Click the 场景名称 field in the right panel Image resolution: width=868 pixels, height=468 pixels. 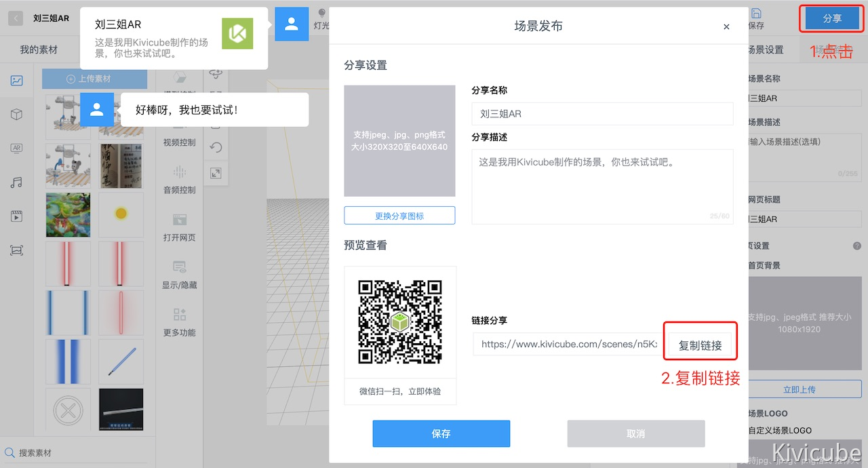pyautogui.click(x=803, y=98)
